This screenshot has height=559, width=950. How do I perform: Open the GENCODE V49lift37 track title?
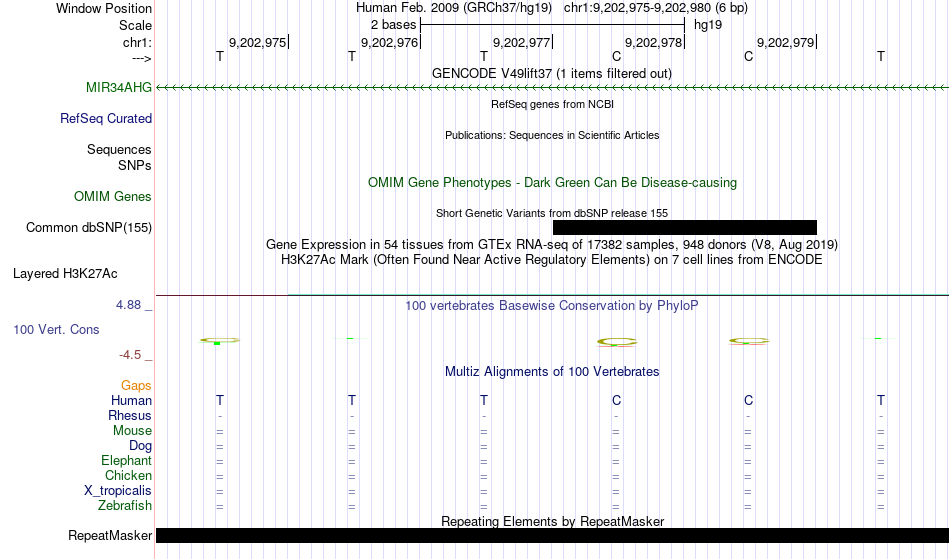point(552,73)
